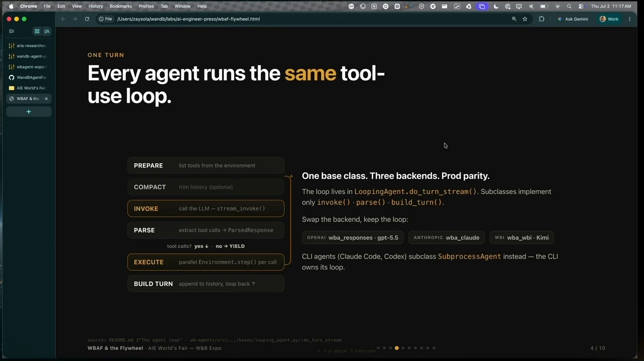Open the History menu

point(96,6)
